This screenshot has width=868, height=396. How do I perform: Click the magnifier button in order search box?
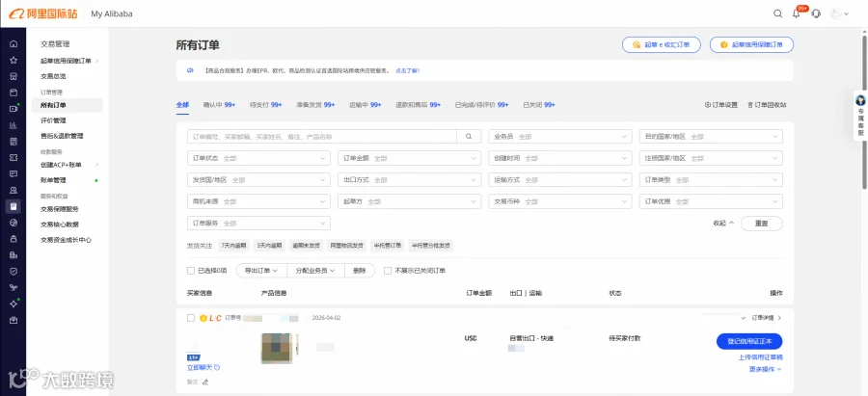coord(469,136)
